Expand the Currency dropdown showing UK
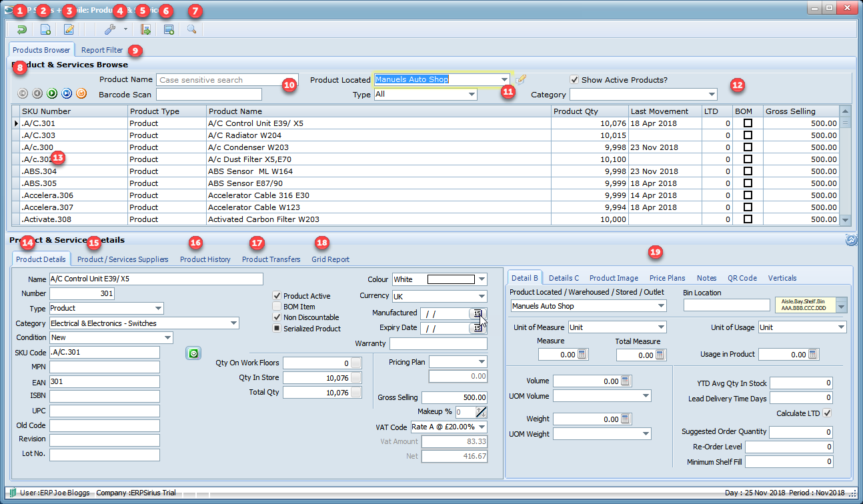The image size is (863, 504). pos(482,297)
